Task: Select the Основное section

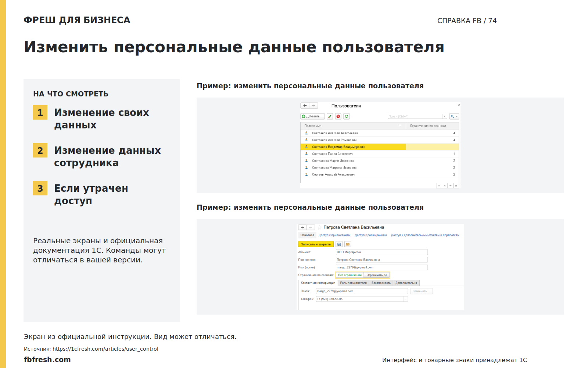Action: (307, 235)
